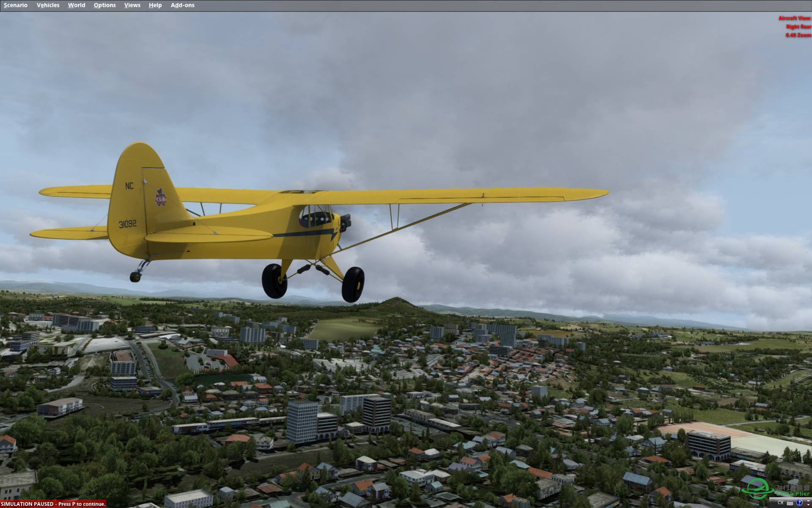Minimize the language bar
This screenshot has height=508, width=812.
pyautogui.click(x=808, y=501)
